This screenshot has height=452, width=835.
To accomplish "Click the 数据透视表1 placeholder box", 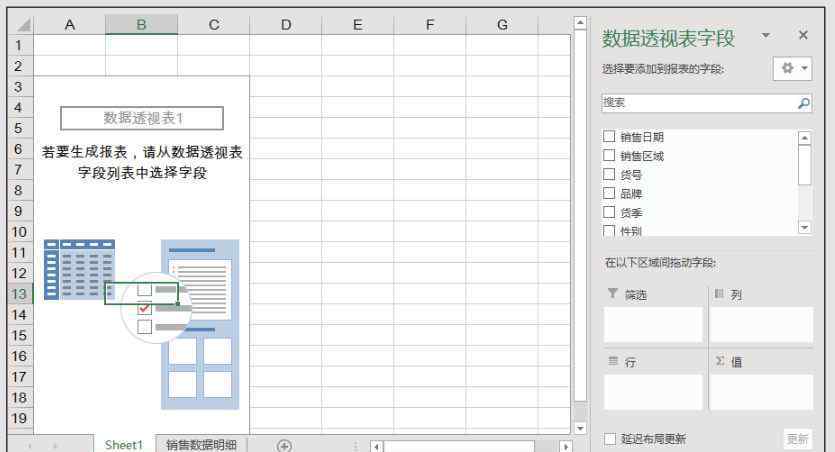I will 142,118.
